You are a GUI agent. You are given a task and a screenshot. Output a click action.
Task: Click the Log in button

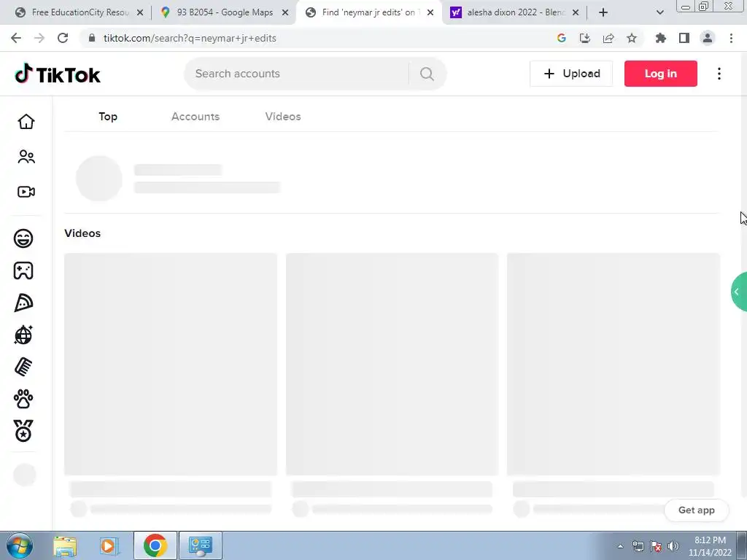coord(661,74)
